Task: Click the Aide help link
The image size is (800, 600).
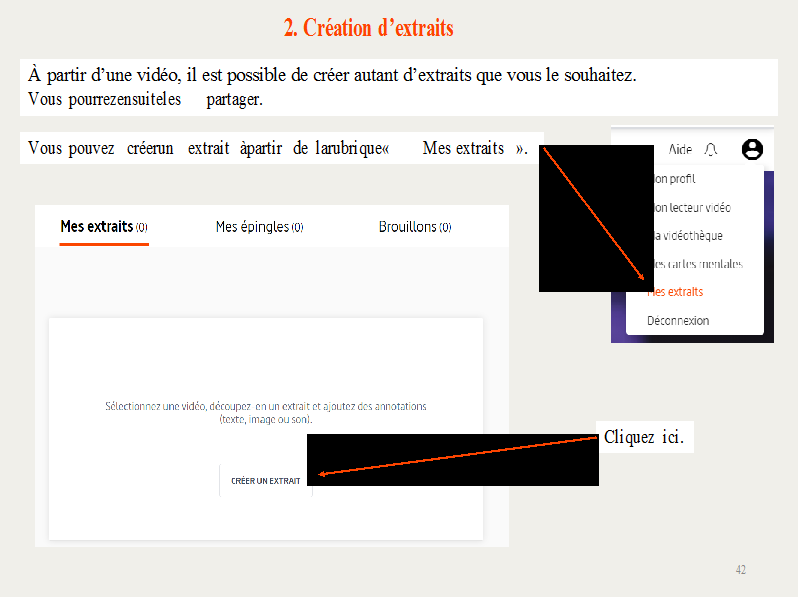Action: click(680, 150)
